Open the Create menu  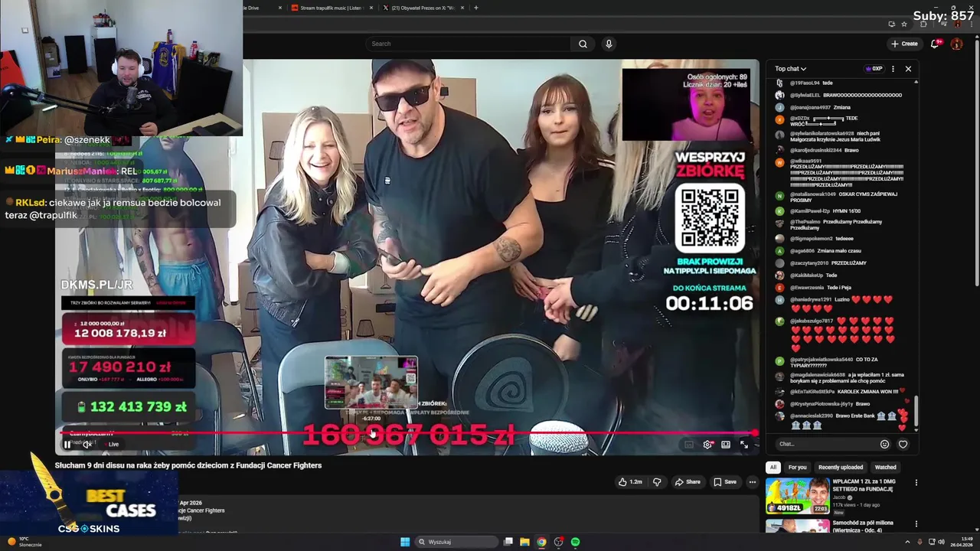point(904,44)
